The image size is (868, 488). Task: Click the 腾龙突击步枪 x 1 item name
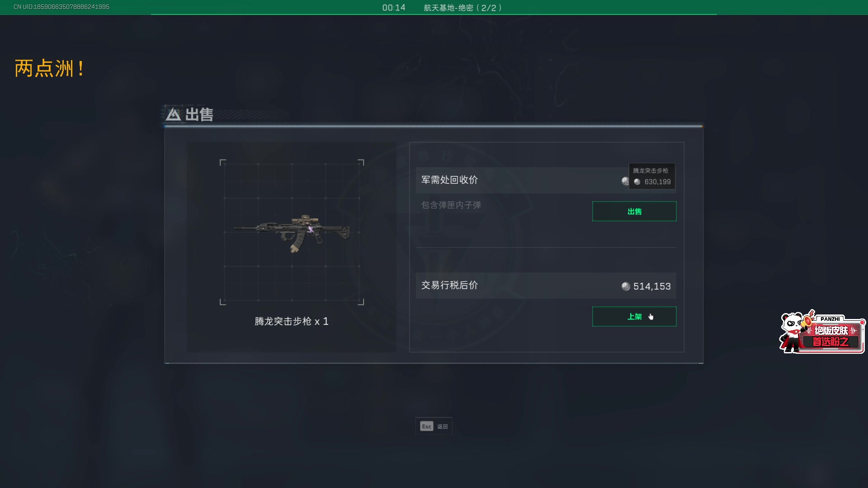[292, 321]
